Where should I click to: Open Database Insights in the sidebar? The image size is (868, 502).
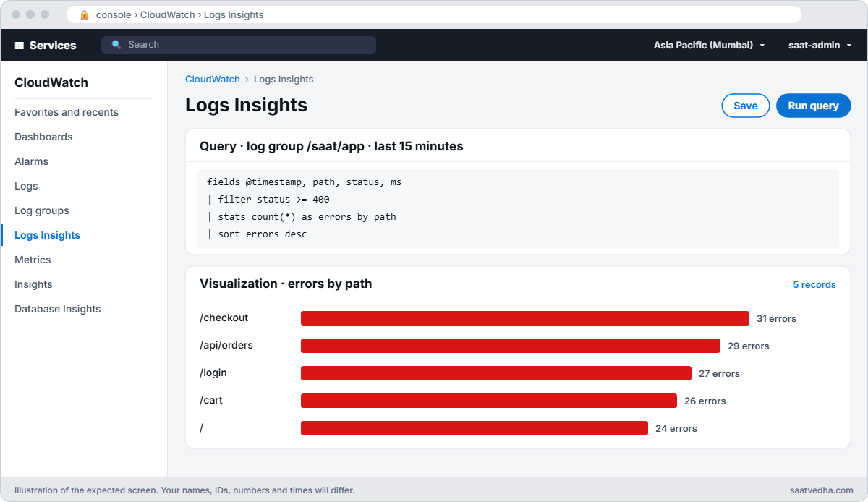pos(58,309)
